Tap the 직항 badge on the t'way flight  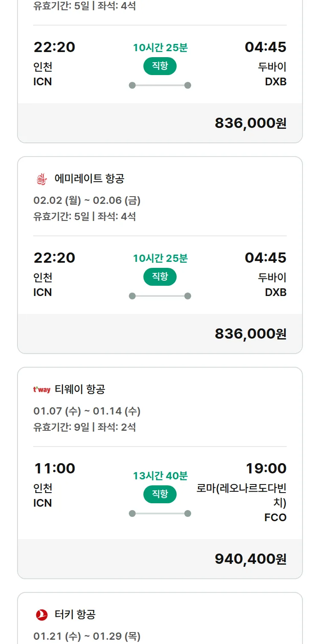click(x=160, y=494)
